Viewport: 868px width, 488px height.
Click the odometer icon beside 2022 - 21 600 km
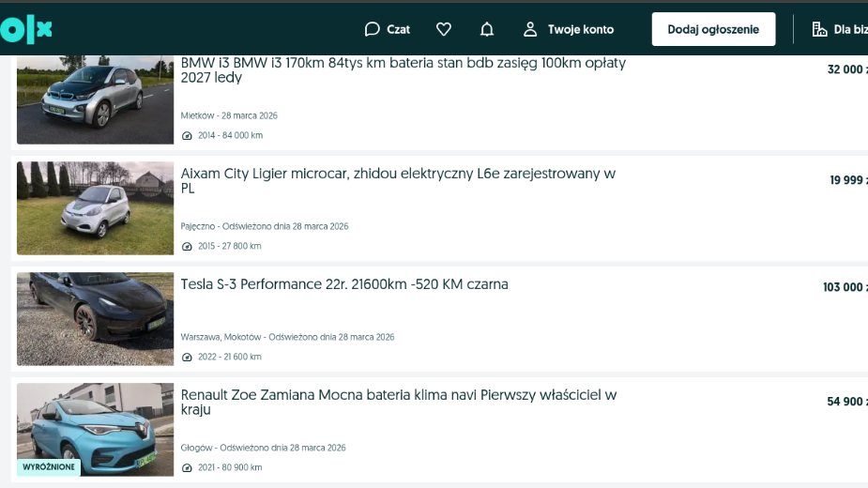(187, 358)
